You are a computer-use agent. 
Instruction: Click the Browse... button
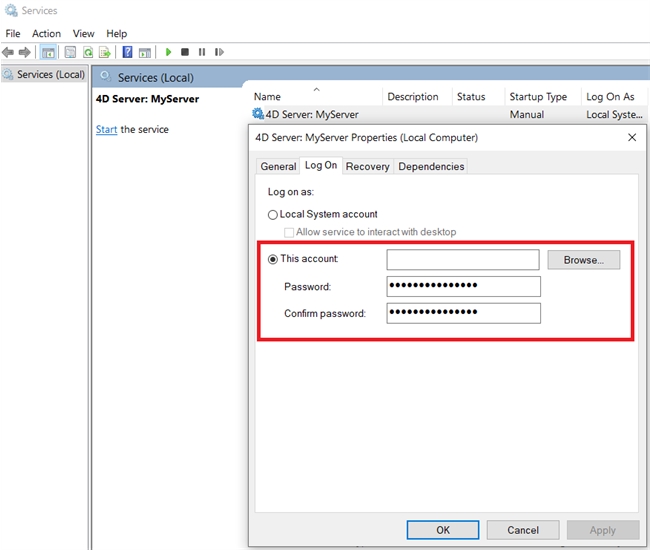[x=583, y=260]
